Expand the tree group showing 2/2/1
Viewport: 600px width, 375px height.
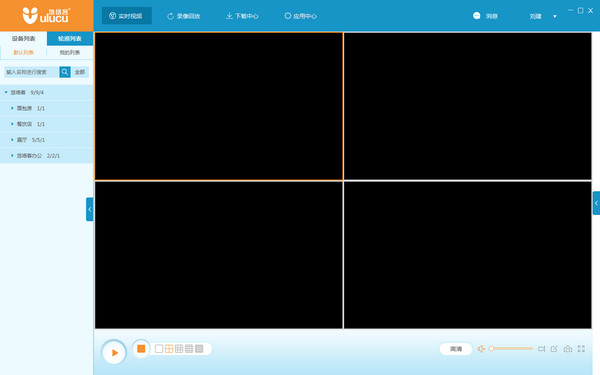12,155
